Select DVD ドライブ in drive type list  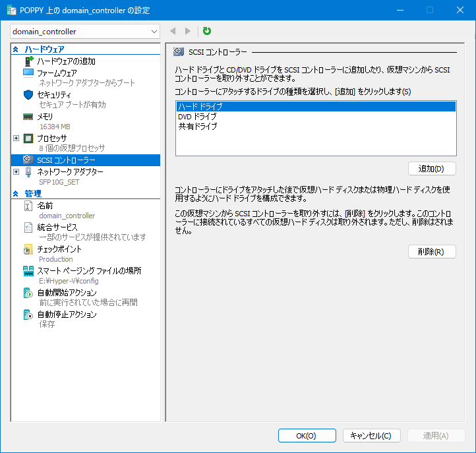point(316,117)
